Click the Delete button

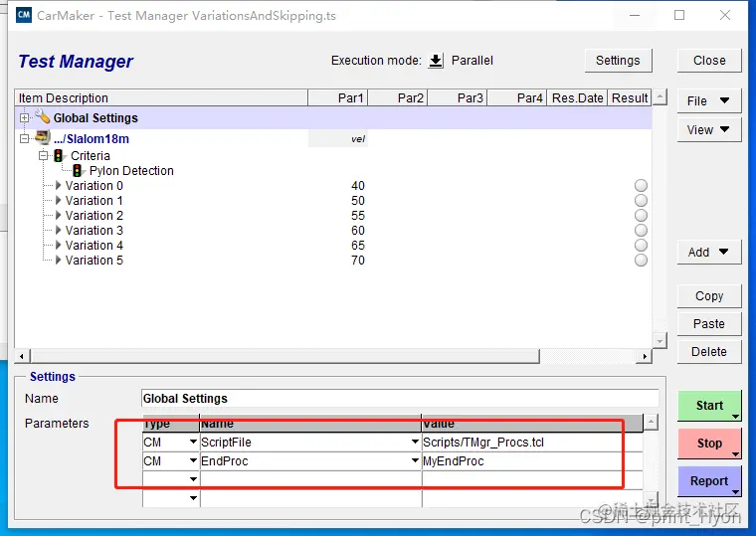pos(709,352)
